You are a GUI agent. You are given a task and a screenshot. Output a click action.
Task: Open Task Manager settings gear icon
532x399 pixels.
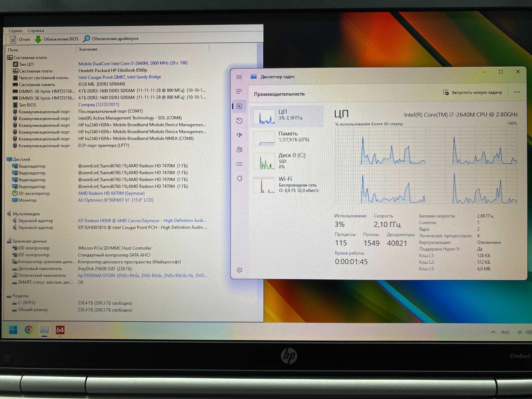click(239, 270)
